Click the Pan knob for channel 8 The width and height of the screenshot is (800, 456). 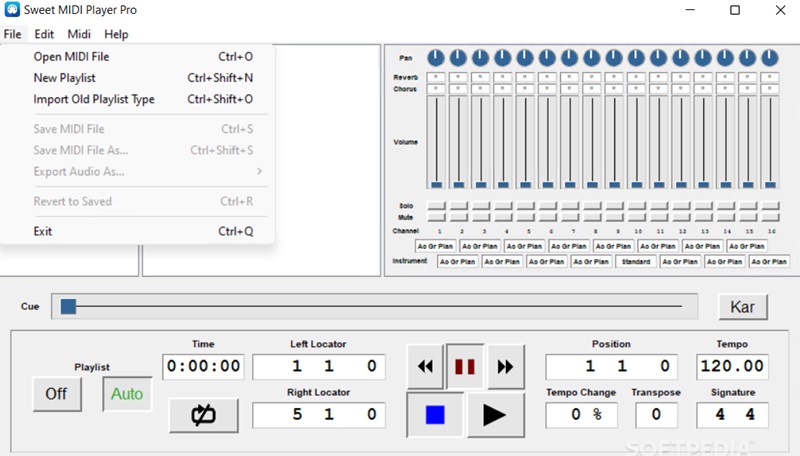tap(592, 58)
